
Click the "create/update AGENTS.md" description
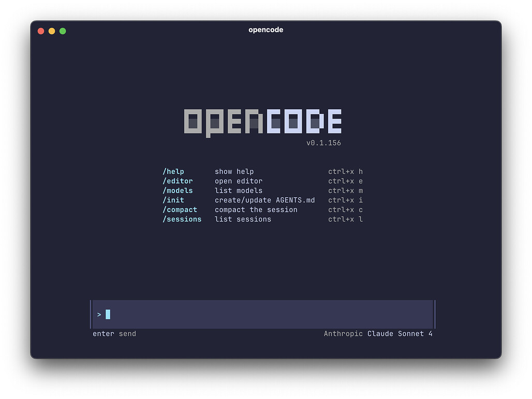pos(264,200)
